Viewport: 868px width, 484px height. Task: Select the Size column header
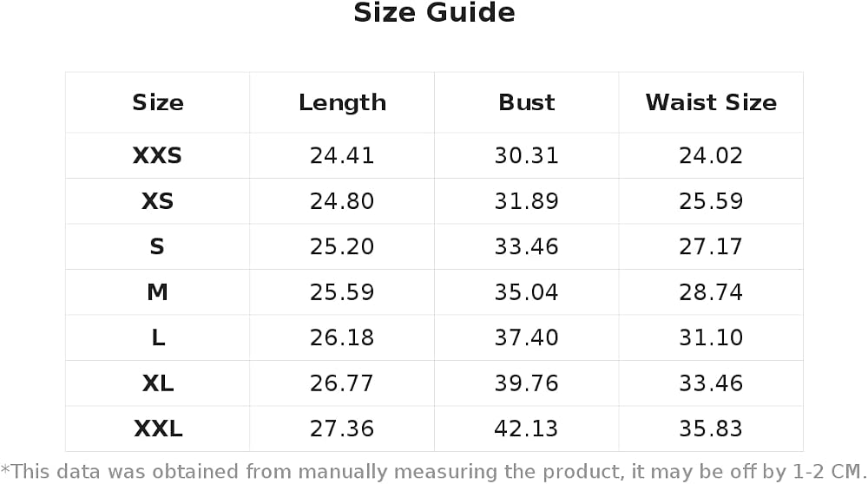click(x=158, y=102)
